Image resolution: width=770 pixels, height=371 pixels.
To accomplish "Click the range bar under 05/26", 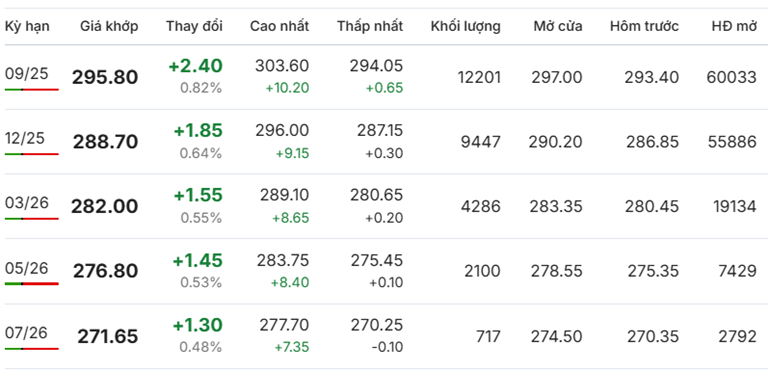I will click(32, 284).
